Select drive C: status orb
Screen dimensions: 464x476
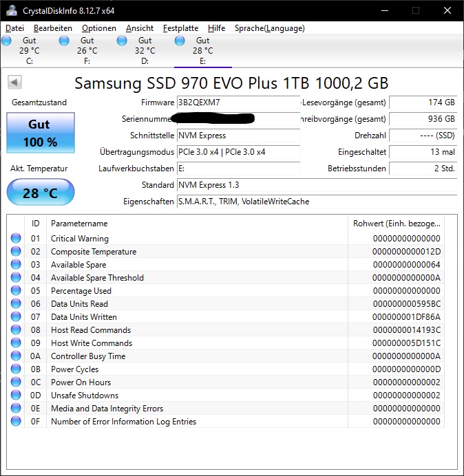7,41
